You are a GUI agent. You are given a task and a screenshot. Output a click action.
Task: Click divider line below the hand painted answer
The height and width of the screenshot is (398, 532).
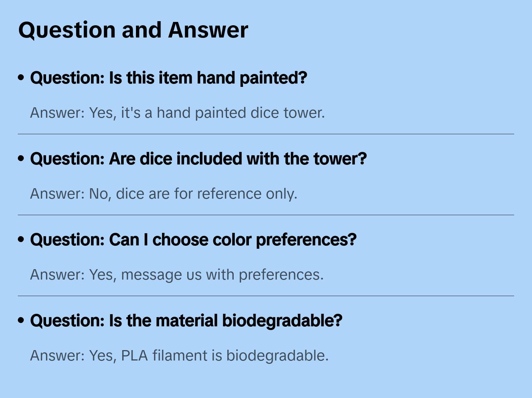coord(266,134)
